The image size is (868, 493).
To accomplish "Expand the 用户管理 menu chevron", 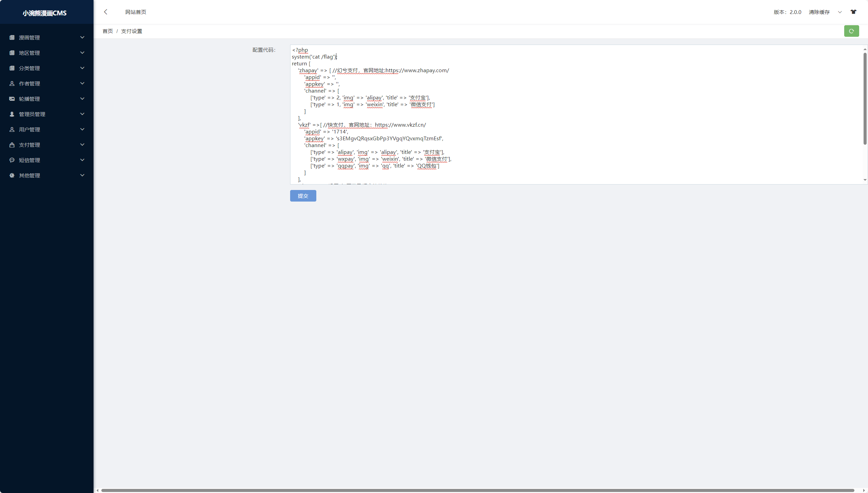I will (82, 129).
